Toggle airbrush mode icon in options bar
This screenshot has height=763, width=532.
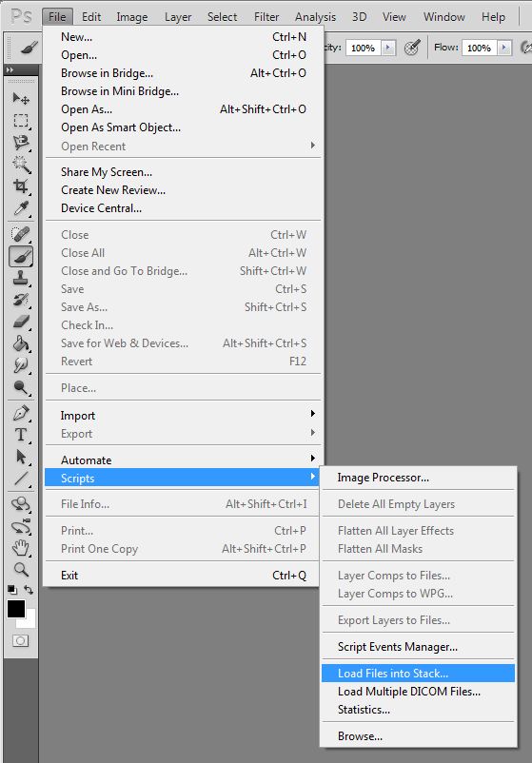pos(412,48)
